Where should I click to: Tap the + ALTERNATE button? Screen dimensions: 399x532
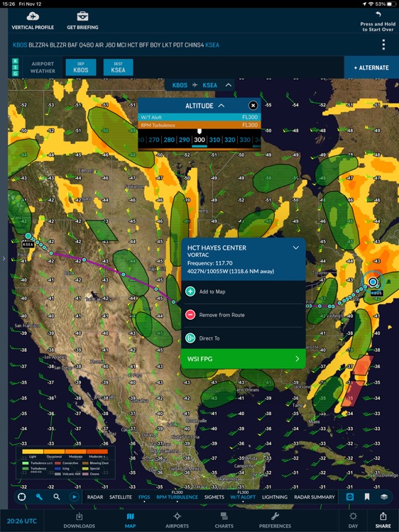pos(371,67)
